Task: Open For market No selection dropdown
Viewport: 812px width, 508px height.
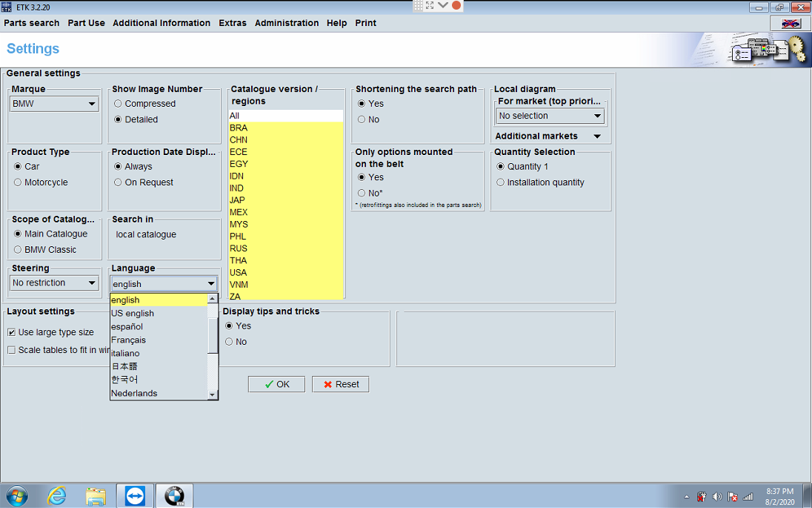Action: point(550,116)
